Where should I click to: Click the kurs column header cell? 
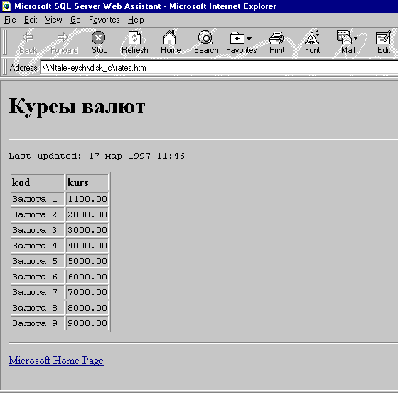pos(87,182)
